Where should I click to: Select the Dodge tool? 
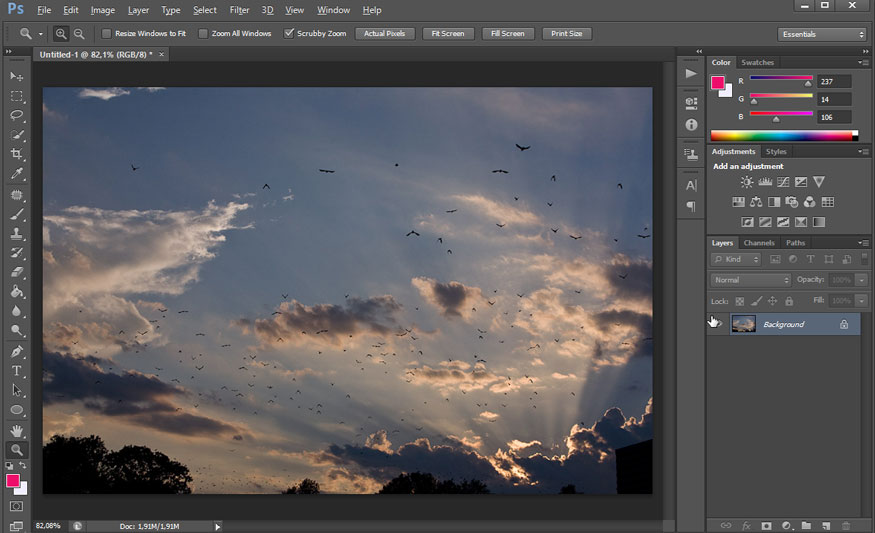[x=16, y=330]
